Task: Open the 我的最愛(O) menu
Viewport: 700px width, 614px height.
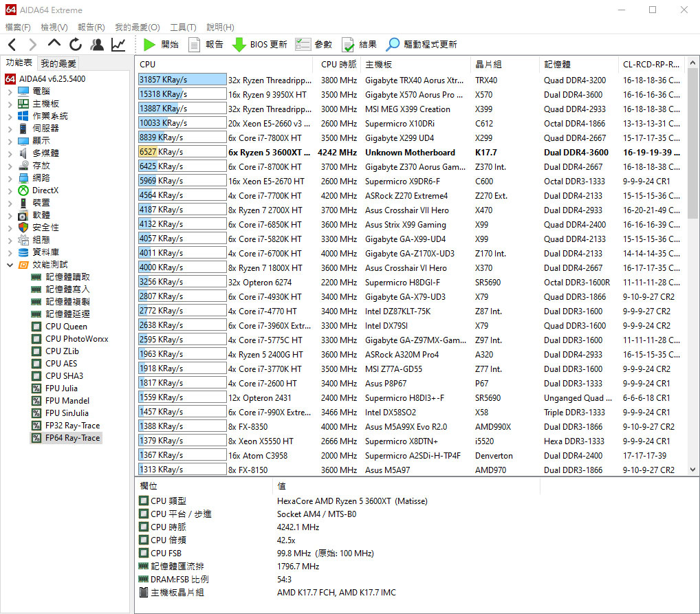Action: (x=137, y=28)
